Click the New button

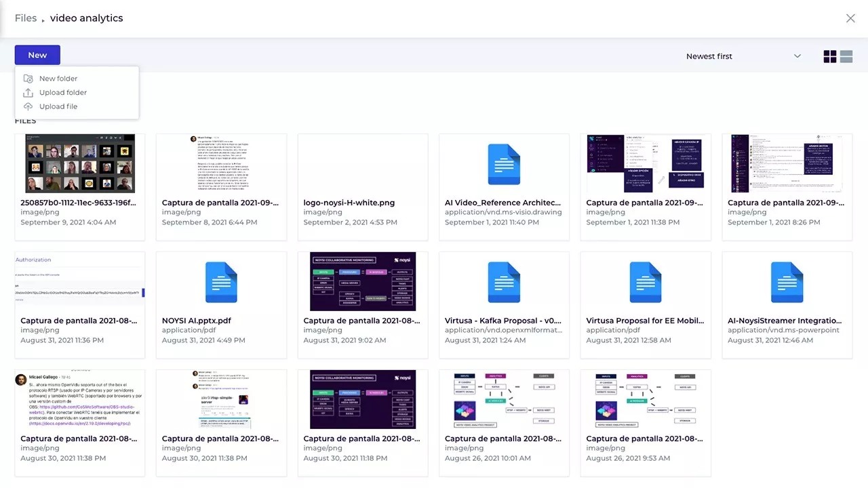coord(37,55)
